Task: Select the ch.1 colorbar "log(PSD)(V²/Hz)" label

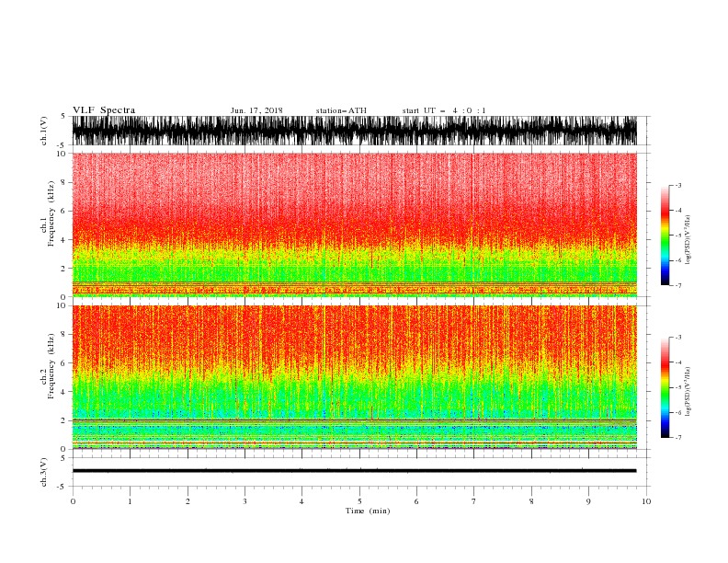Action: tap(688, 240)
